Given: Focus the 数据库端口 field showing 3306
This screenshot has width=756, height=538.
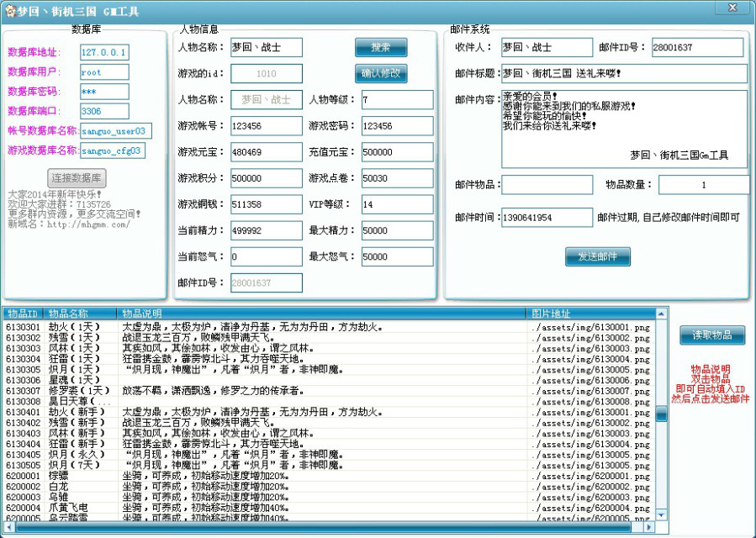Looking at the screenshot, I should click(104, 111).
